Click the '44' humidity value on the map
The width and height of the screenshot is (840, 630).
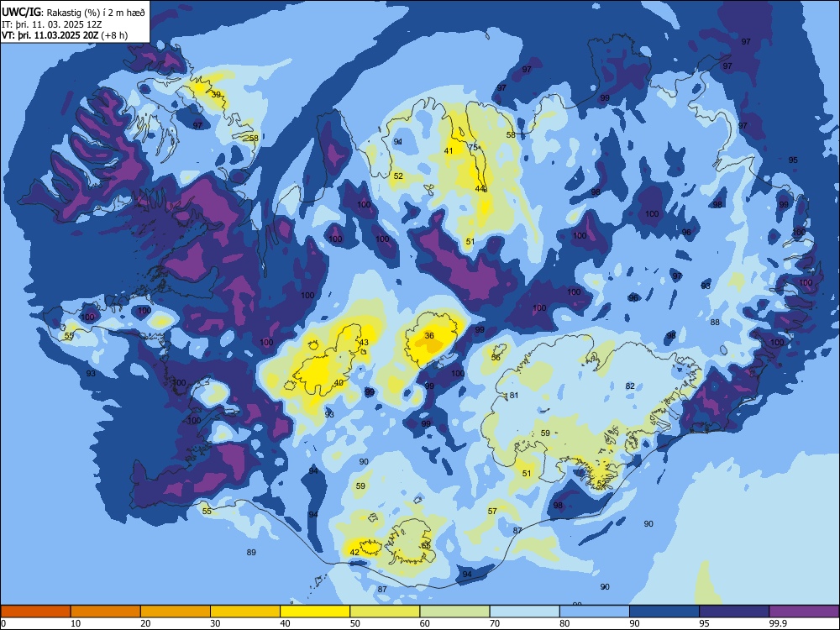click(x=480, y=188)
